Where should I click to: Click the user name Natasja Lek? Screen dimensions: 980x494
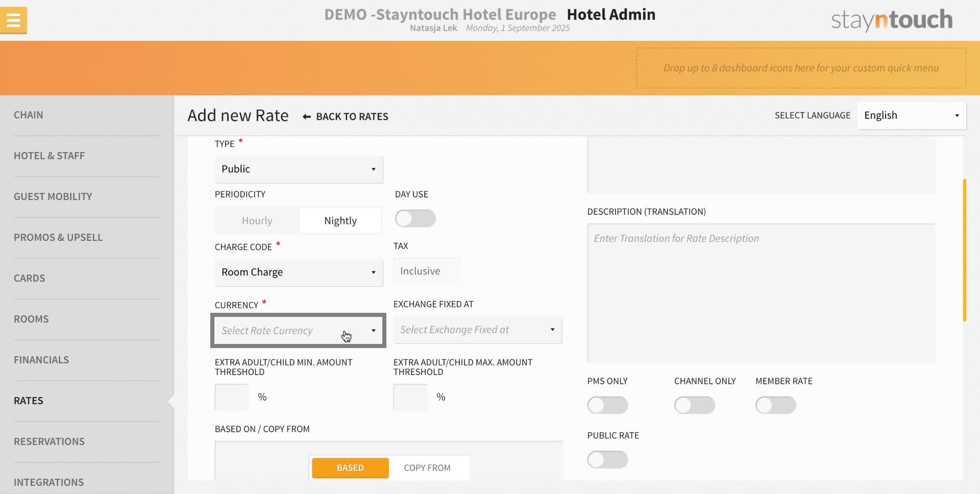pyautogui.click(x=433, y=28)
